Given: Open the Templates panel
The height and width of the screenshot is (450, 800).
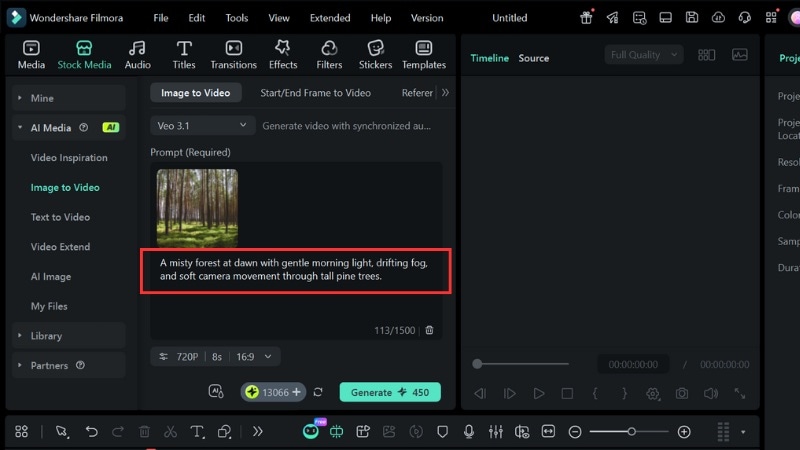Looking at the screenshot, I should [x=423, y=55].
